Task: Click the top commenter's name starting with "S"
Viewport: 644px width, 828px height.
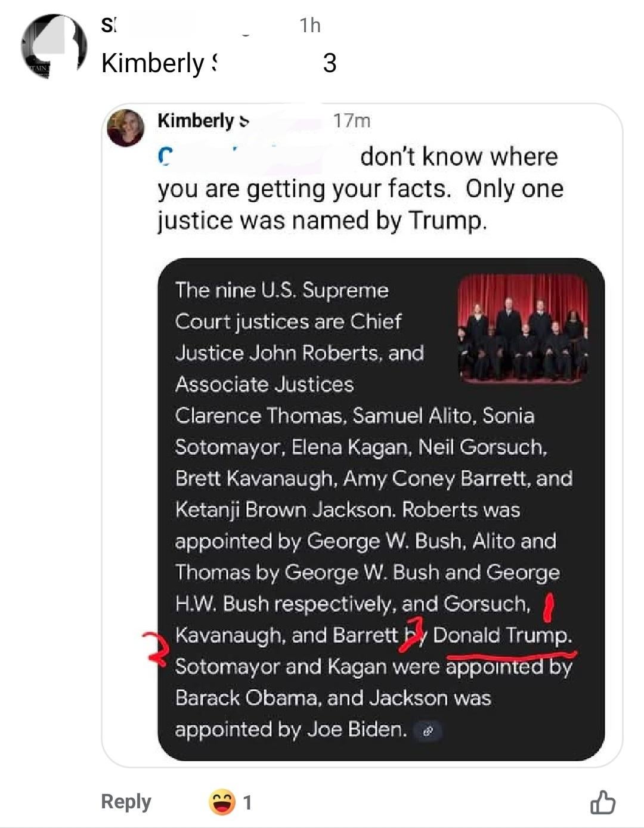Action: [109, 26]
